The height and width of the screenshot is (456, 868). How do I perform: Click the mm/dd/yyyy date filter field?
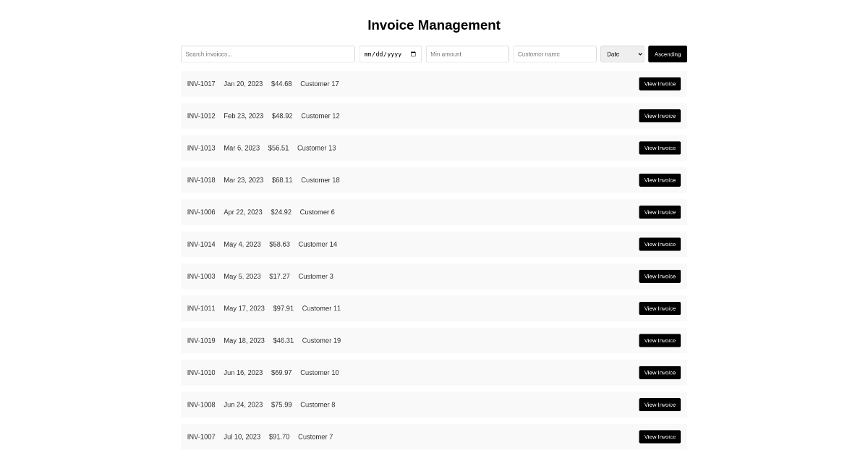383,54
